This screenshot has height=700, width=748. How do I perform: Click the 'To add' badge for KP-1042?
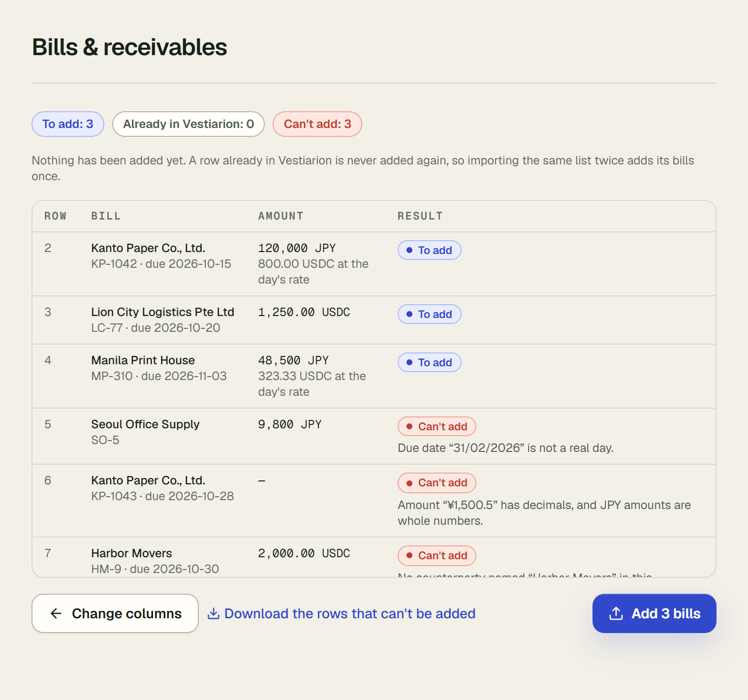point(430,250)
